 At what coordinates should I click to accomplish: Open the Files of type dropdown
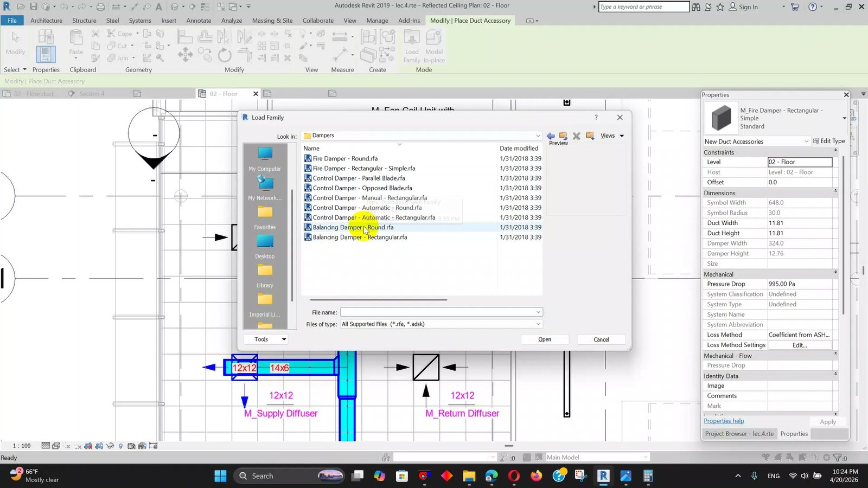[x=538, y=324]
